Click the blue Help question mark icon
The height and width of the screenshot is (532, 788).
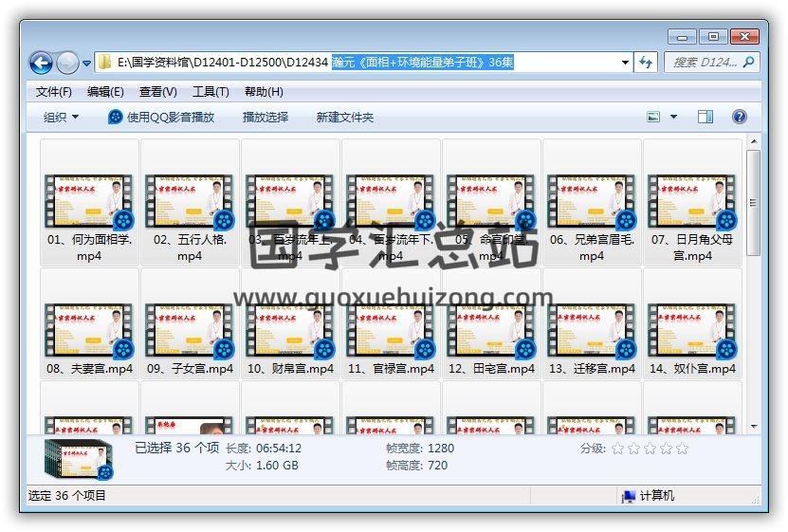pyautogui.click(x=740, y=117)
